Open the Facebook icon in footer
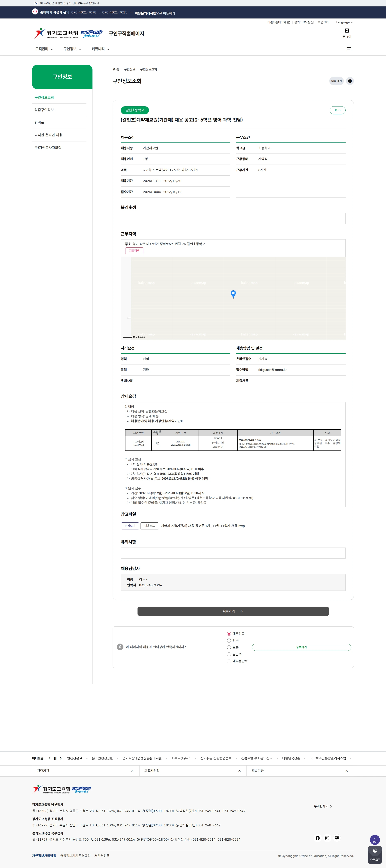 click(318, 838)
